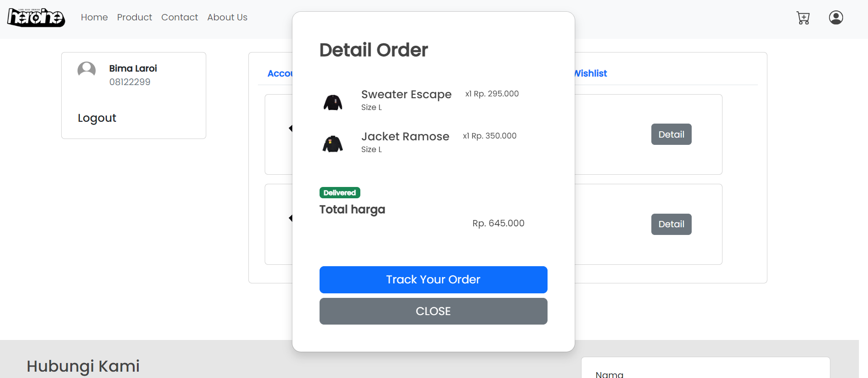Click the Jacket Ramose product image

333,144
